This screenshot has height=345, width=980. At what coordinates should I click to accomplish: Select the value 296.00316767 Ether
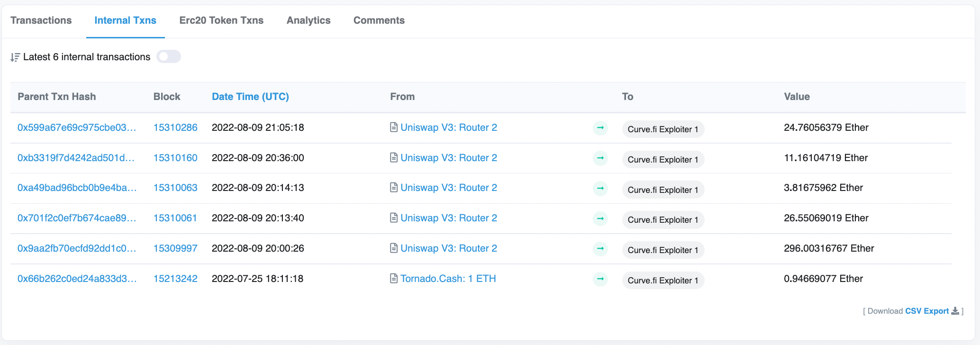coord(829,248)
